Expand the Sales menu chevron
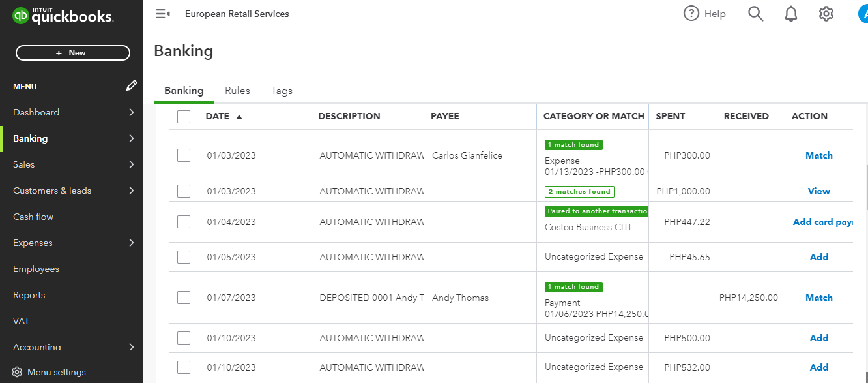 click(132, 164)
